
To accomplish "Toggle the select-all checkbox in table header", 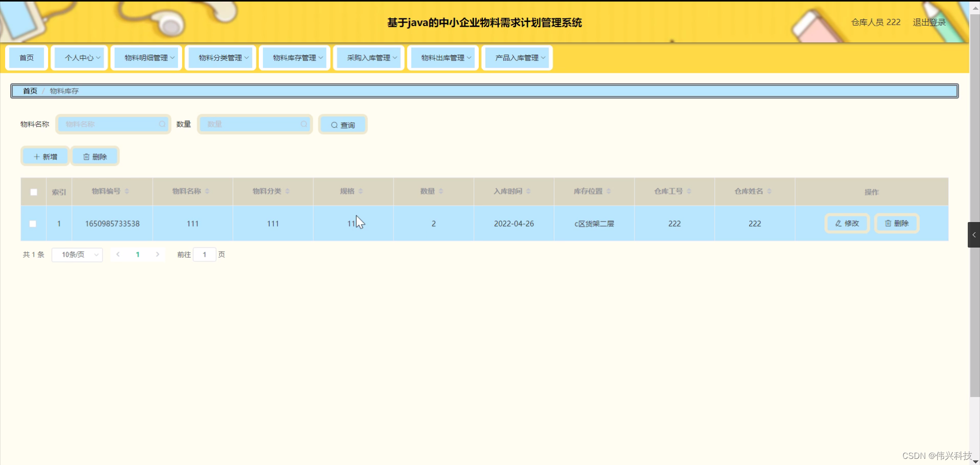I will click(33, 192).
